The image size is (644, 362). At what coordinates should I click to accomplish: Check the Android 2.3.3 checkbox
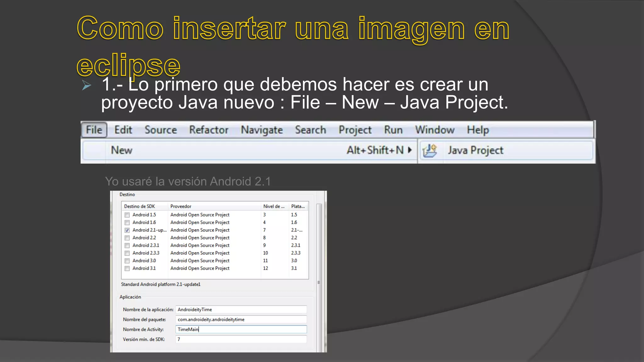pos(127,253)
